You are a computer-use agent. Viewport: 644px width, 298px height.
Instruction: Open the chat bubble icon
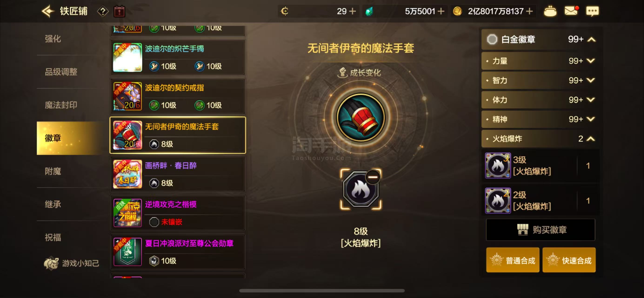[x=592, y=11]
